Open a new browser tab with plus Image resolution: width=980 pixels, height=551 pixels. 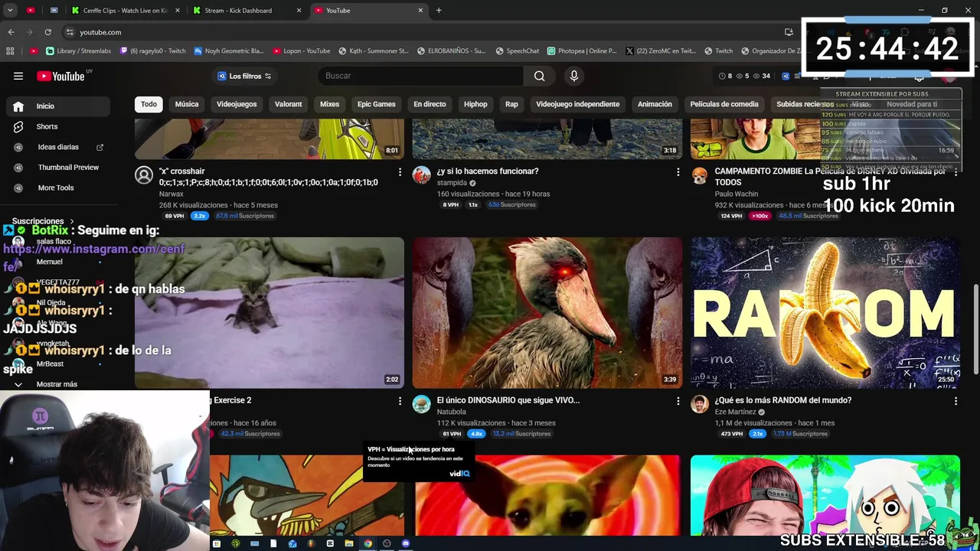[439, 11]
